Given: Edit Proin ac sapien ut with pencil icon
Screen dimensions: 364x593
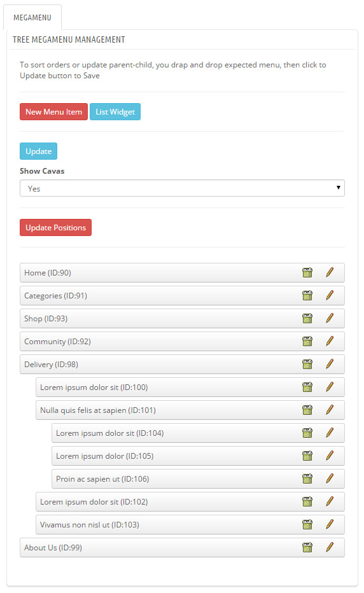Looking at the screenshot, I should pyautogui.click(x=330, y=478).
